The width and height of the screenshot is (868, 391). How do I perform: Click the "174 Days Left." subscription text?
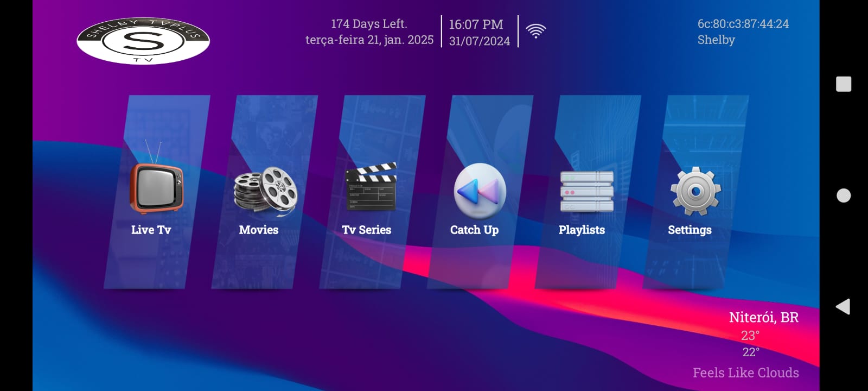pyautogui.click(x=369, y=24)
